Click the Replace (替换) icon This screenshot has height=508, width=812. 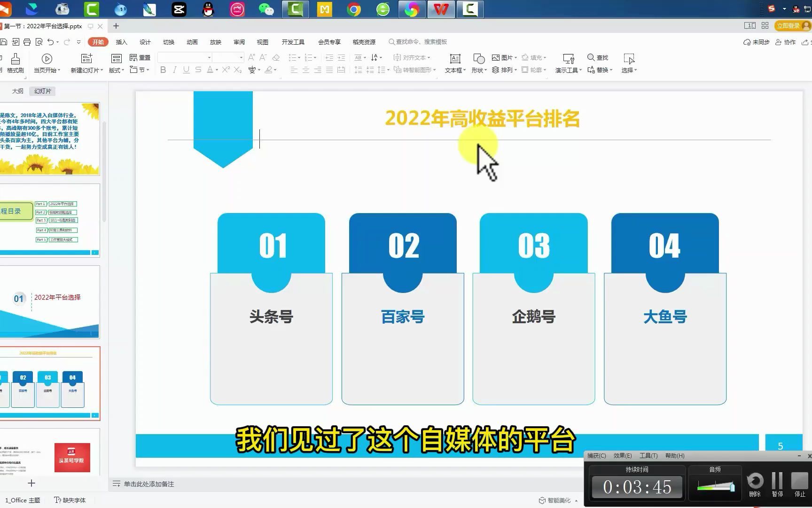tap(591, 70)
